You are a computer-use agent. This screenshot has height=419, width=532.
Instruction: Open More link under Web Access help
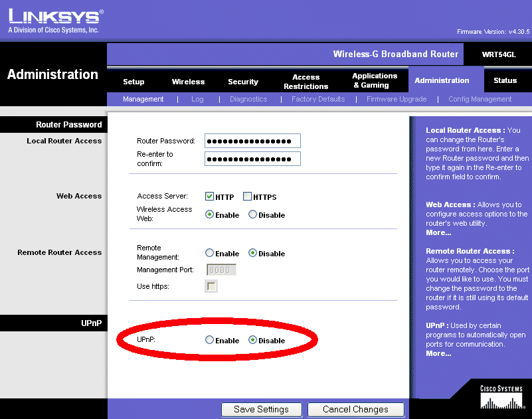pyautogui.click(x=438, y=232)
